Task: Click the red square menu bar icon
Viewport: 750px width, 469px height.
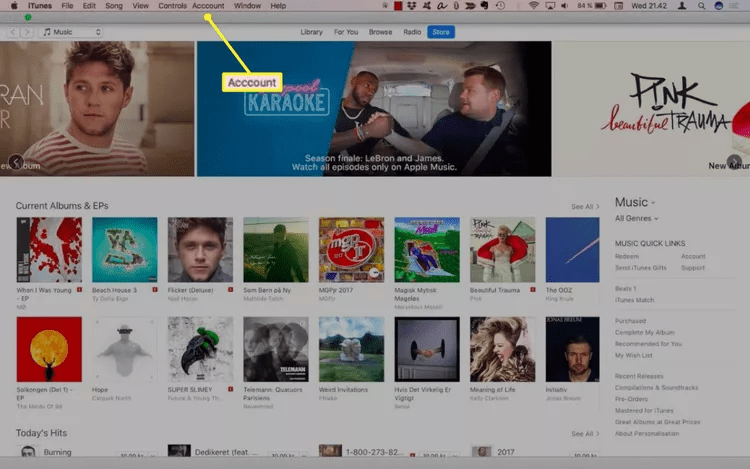Action: (x=398, y=6)
